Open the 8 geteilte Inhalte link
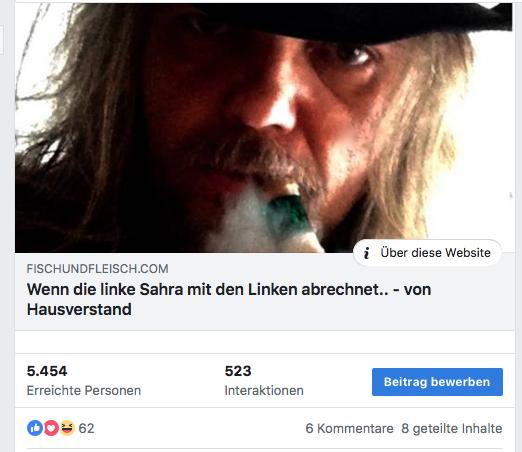The image size is (522, 452). (x=452, y=428)
